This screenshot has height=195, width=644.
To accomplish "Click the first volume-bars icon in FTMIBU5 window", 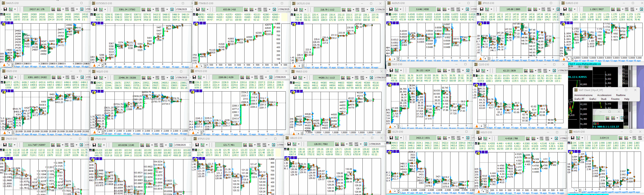I will (259, 9).
